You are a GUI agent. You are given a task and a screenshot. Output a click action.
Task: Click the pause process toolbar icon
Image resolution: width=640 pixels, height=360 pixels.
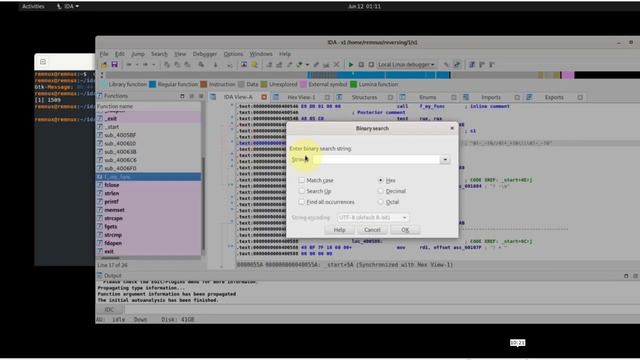361,64
